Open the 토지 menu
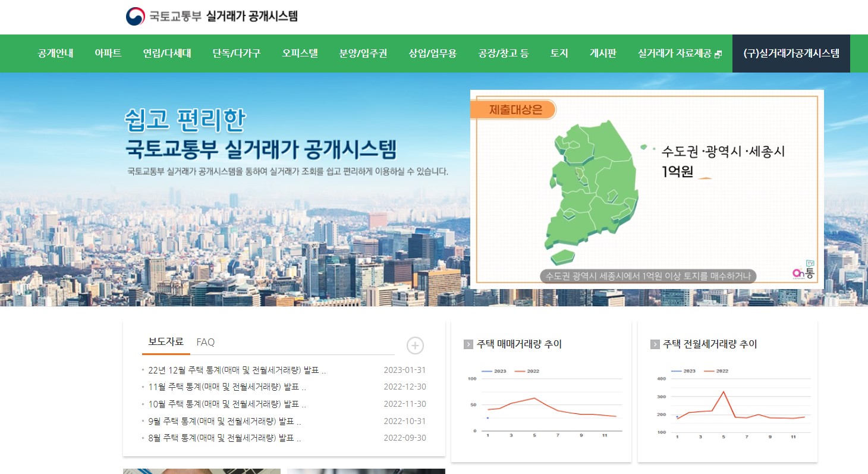The image size is (868, 474). pyautogui.click(x=559, y=53)
